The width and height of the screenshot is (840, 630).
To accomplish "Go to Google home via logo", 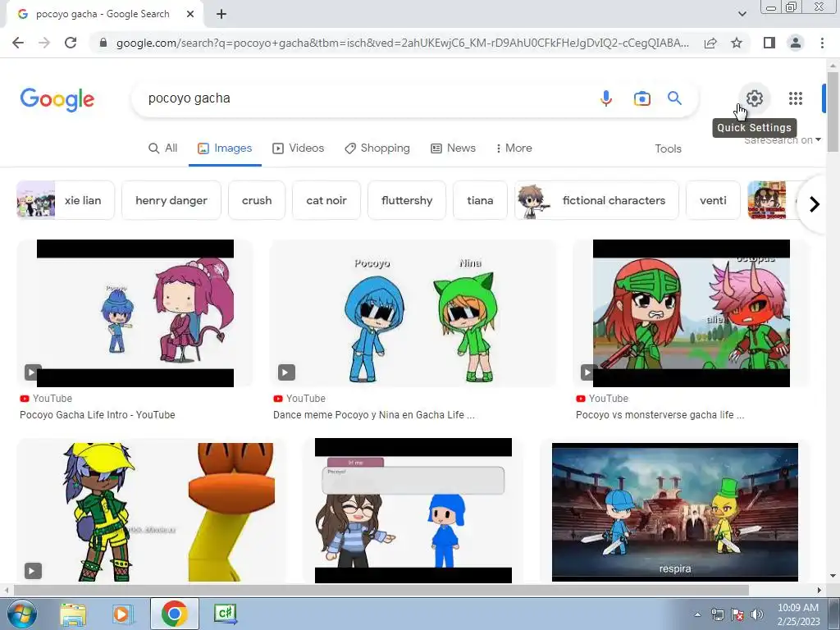I will click(x=57, y=99).
